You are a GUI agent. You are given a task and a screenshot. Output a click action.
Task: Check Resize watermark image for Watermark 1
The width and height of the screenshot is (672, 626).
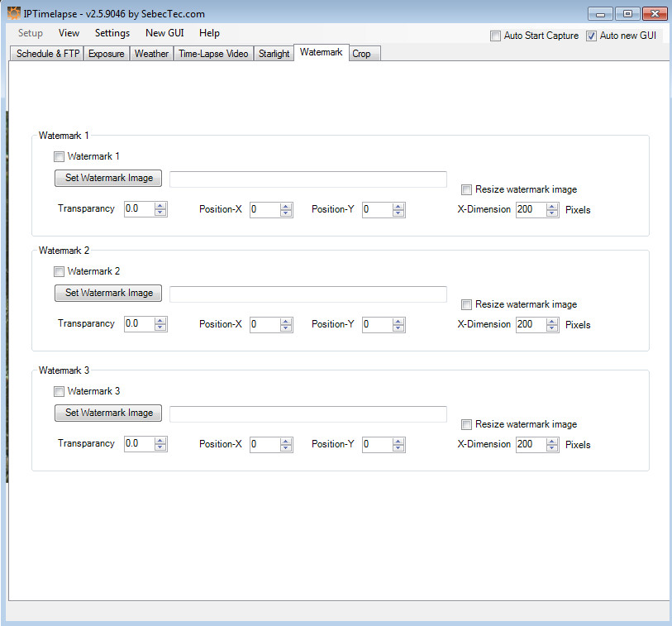(466, 189)
